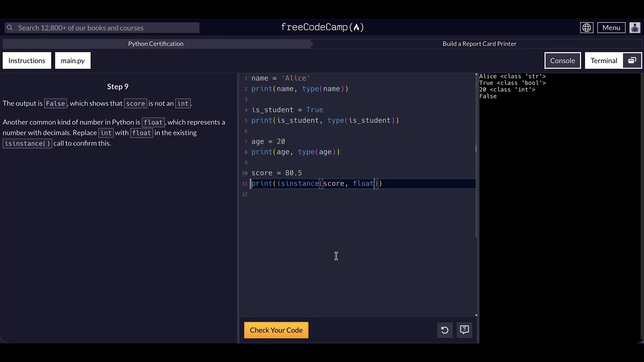Open the user profile avatar
644x362 pixels.
tap(635, 28)
